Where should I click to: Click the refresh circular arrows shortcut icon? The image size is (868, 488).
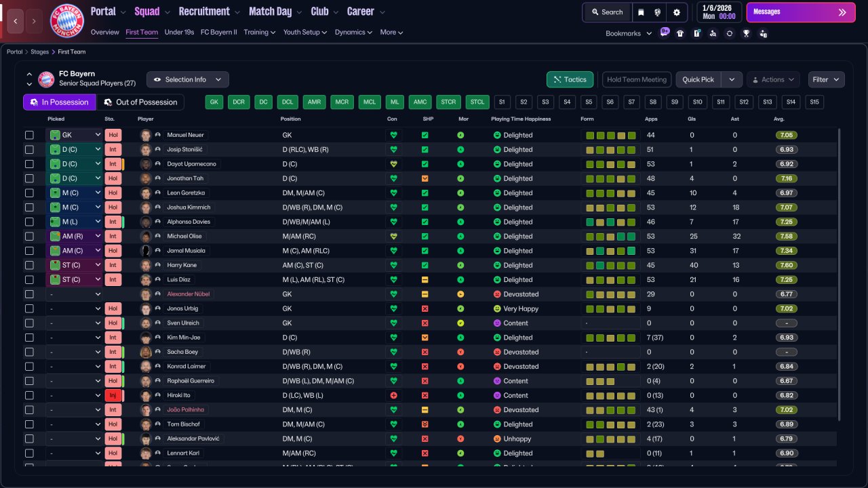(730, 33)
